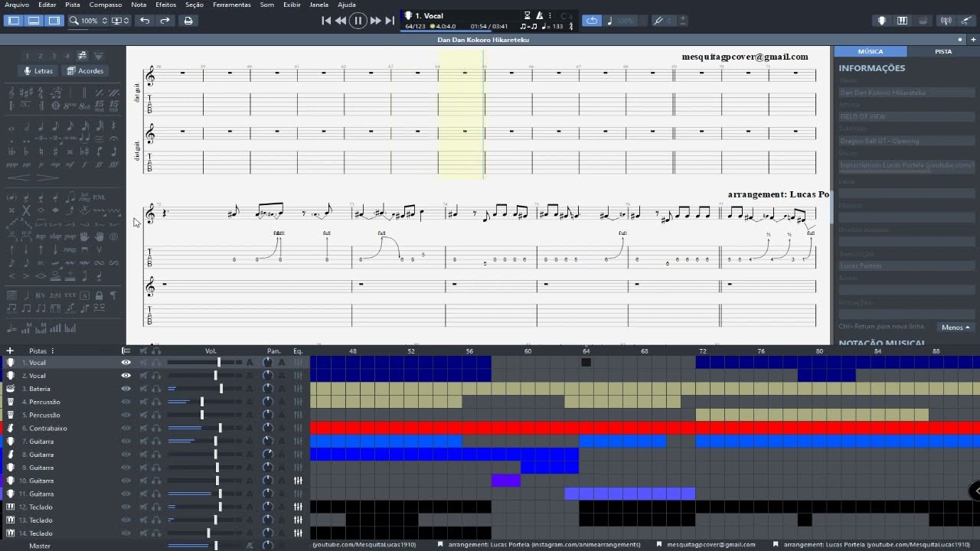
Task: Open the line-in guitar icon
Action: tap(966, 21)
